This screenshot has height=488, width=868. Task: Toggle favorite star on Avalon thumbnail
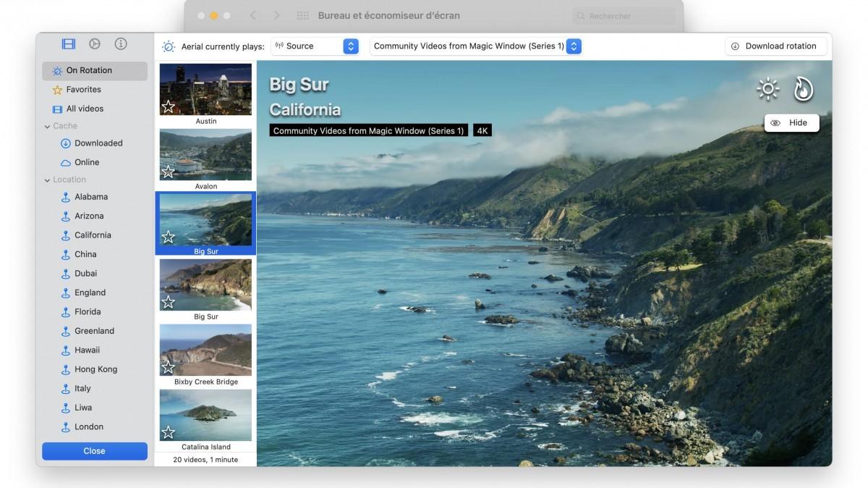tap(168, 172)
